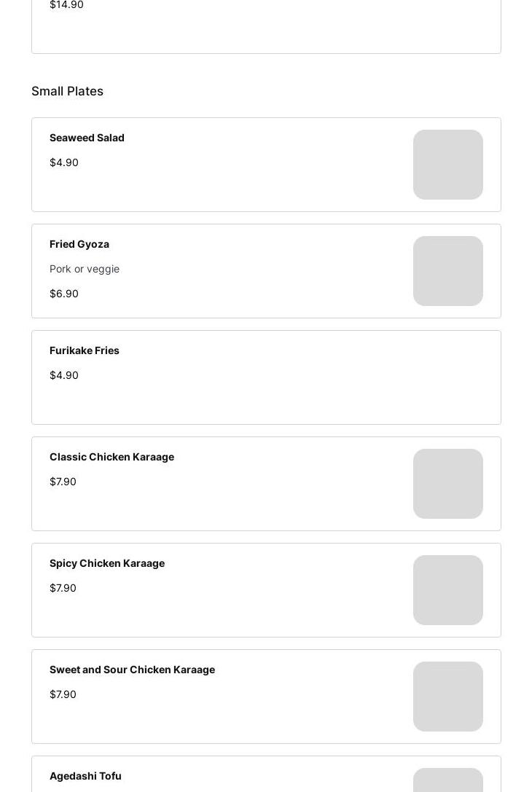Click the Seaweed Salad $4.90 price
This screenshot has width=532, height=792.
click(64, 162)
